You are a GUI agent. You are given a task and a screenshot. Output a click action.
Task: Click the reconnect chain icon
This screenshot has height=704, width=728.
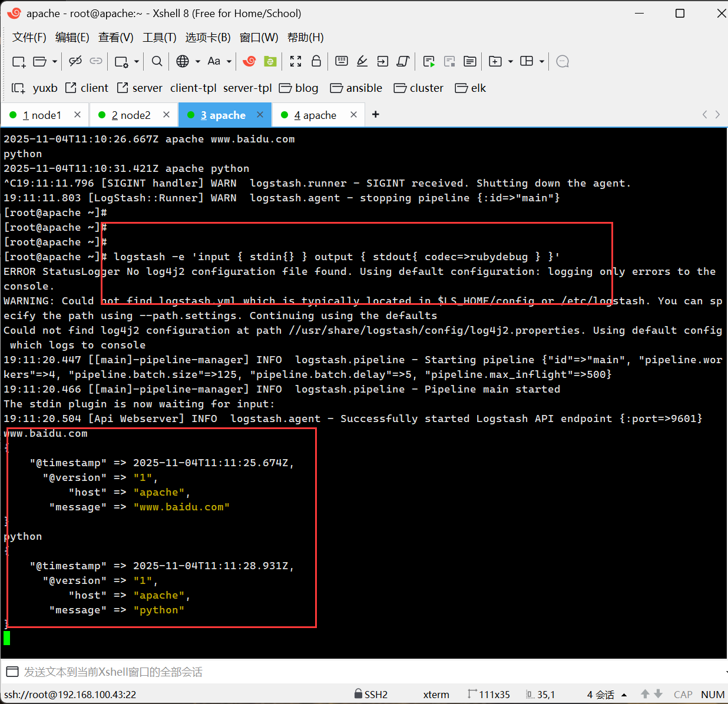96,61
